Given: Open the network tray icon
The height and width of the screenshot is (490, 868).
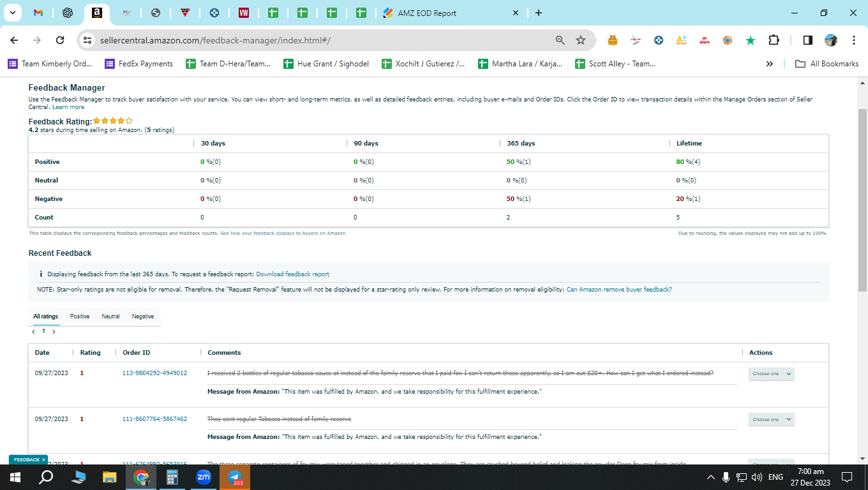Looking at the screenshot, I should tap(742, 477).
